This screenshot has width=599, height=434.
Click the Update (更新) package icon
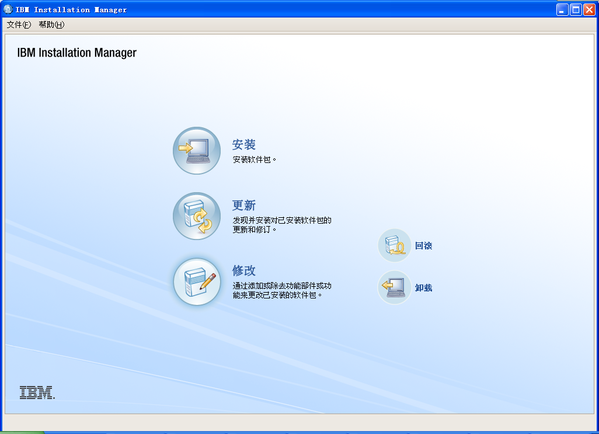point(197,216)
